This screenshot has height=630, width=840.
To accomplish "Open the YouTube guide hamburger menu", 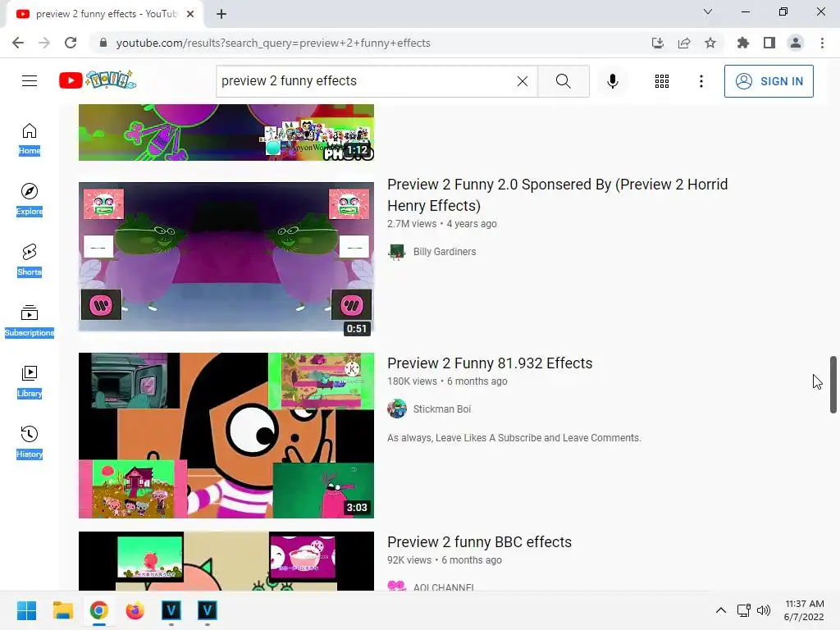I will pos(30,81).
